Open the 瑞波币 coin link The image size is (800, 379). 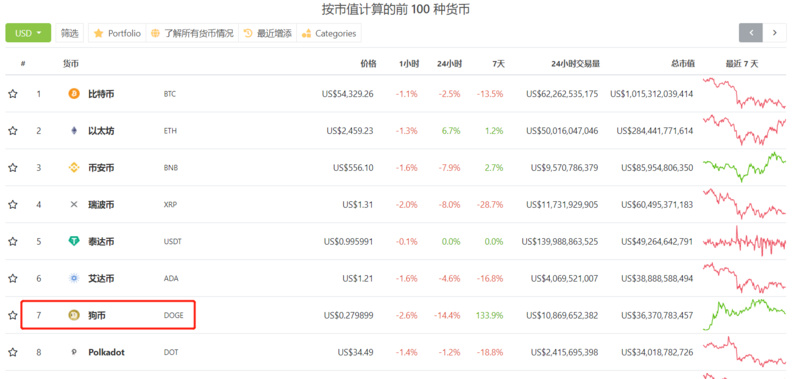click(101, 205)
